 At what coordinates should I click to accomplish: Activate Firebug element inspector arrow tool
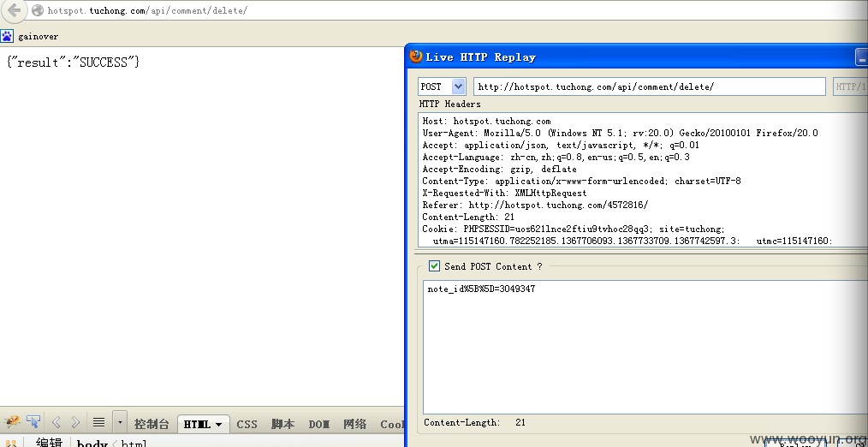pyautogui.click(x=33, y=423)
